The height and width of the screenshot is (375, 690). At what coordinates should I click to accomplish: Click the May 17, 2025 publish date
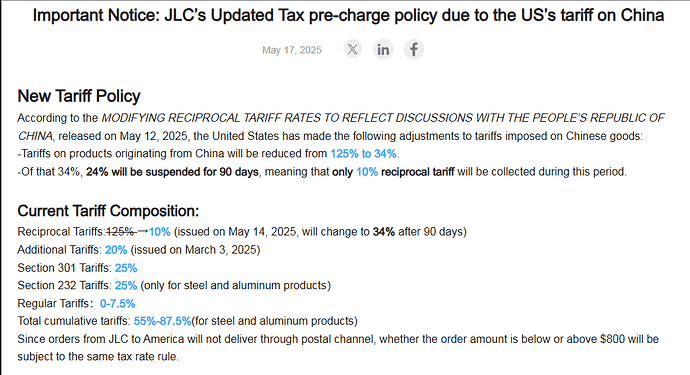click(x=292, y=50)
